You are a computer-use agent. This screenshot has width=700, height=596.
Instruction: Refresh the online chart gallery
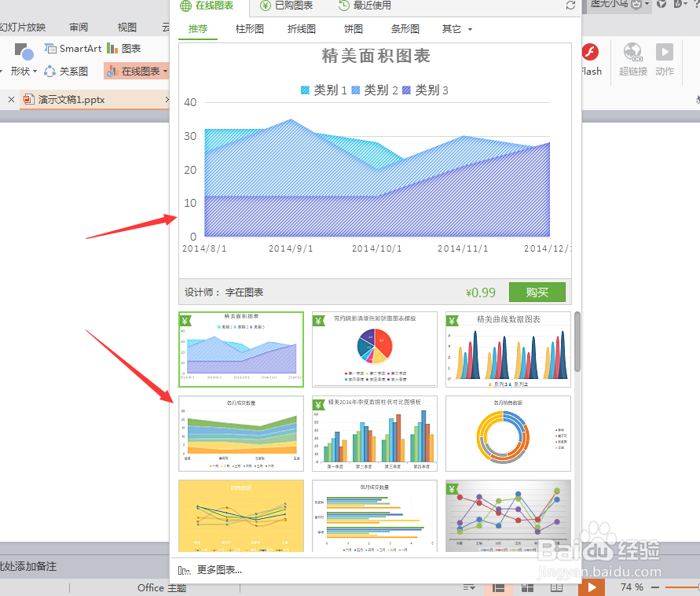[x=572, y=6]
